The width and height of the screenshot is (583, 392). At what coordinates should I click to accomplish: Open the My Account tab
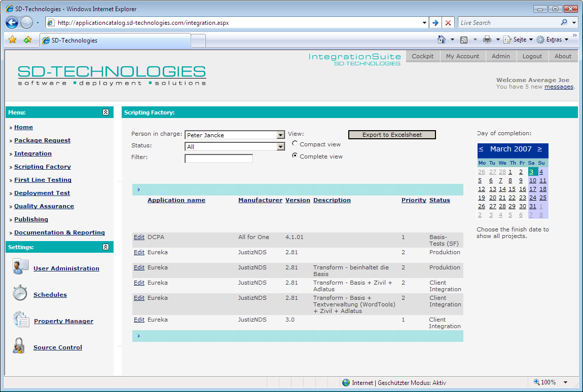462,56
